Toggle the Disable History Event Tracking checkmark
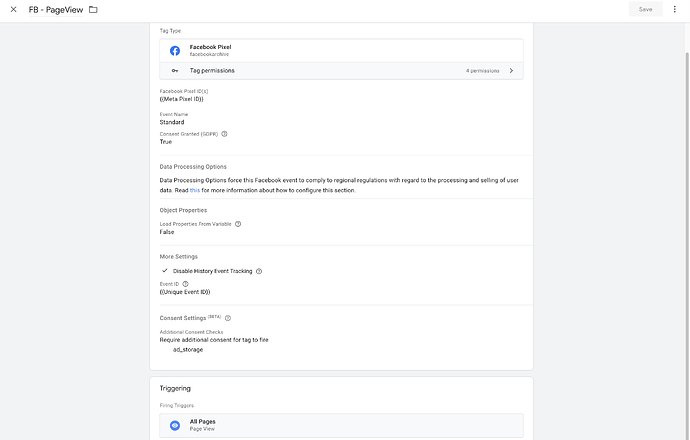The height and width of the screenshot is (440, 690). [165, 271]
